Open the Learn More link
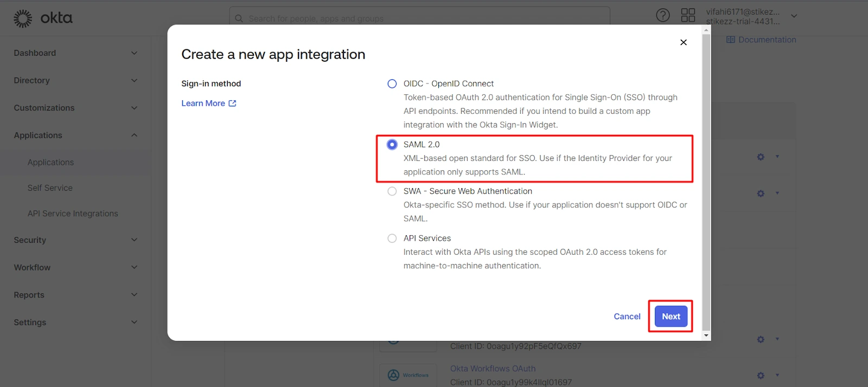The image size is (868, 387). pyautogui.click(x=209, y=103)
